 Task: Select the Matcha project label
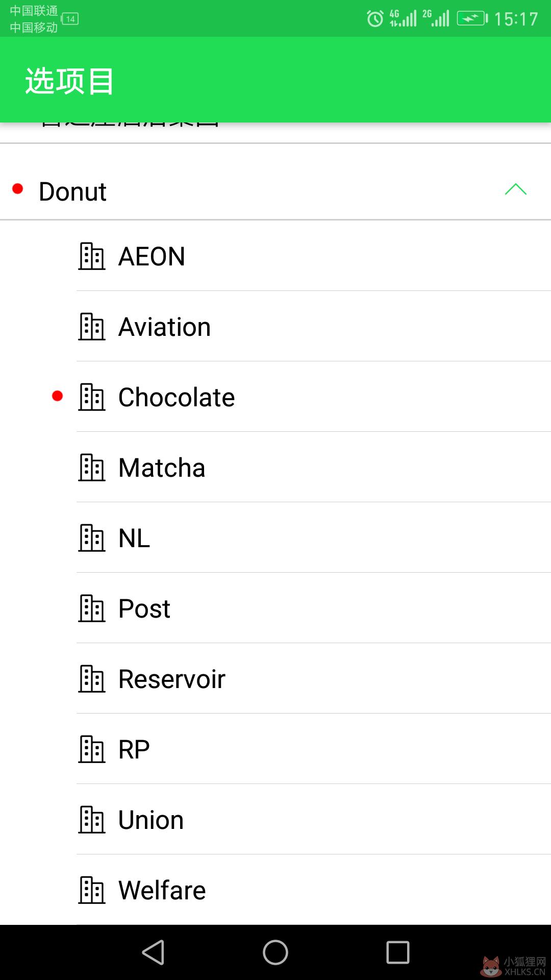coord(162,468)
